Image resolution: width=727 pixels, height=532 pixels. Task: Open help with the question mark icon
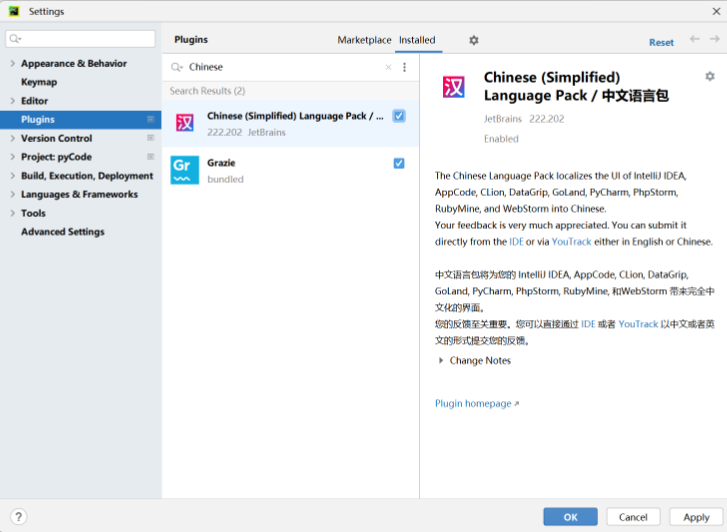tap(19, 517)
